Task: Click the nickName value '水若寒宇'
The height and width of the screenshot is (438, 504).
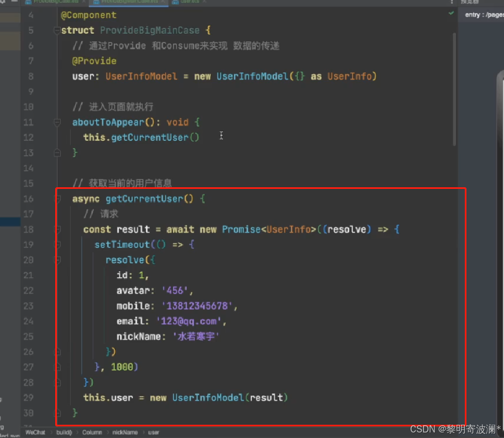Action: click(196, 337)
